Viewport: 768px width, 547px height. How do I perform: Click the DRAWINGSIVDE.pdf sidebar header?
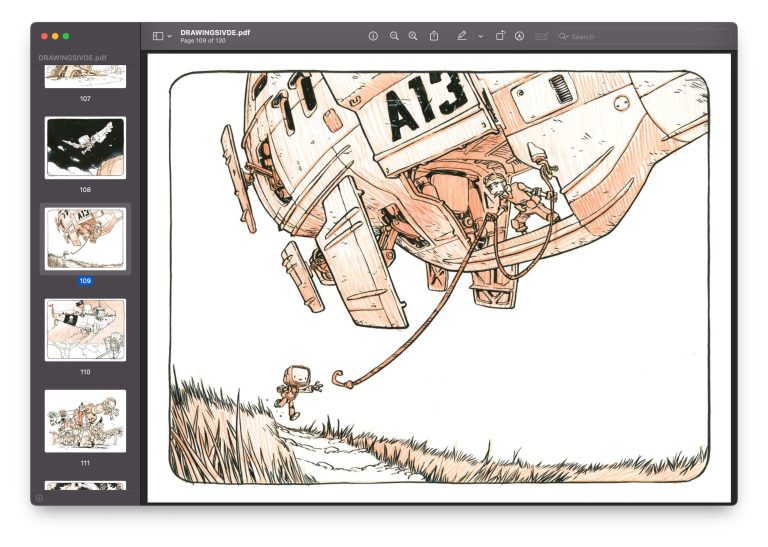tap(72, 57)
